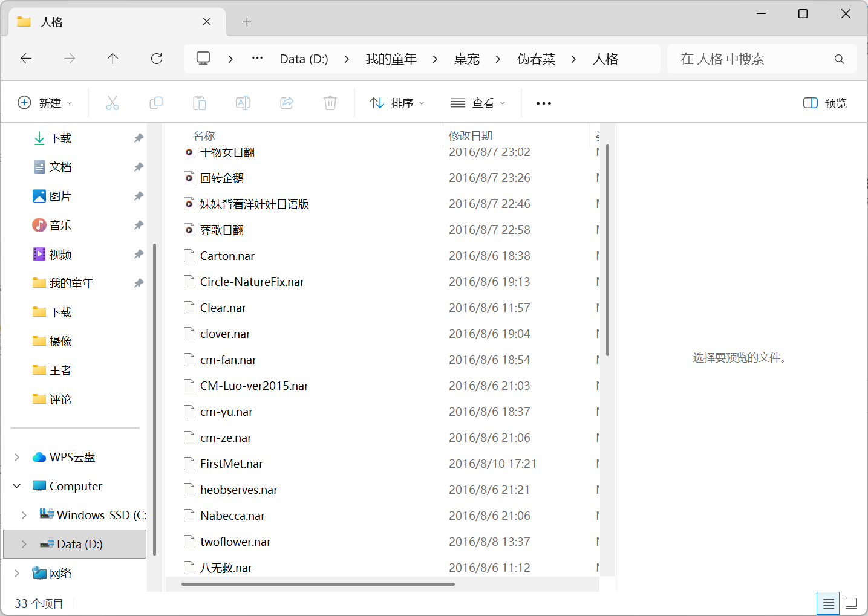Select the file 葬歌日翻
The image size is (868, 616).
(222, 230)
